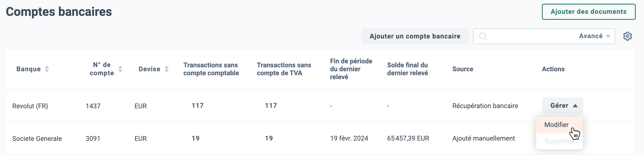Click the Banque column header

(29, 69)
